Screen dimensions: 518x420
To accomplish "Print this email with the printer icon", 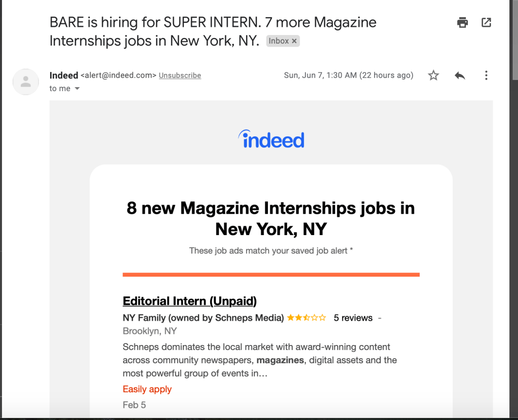I will [x=462, y=22].
